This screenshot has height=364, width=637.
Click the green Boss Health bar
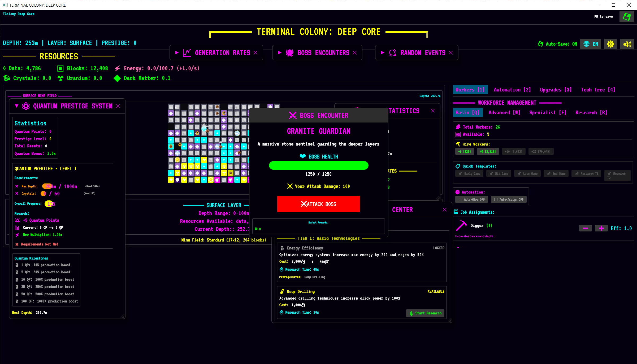click(x=318, y=165)
